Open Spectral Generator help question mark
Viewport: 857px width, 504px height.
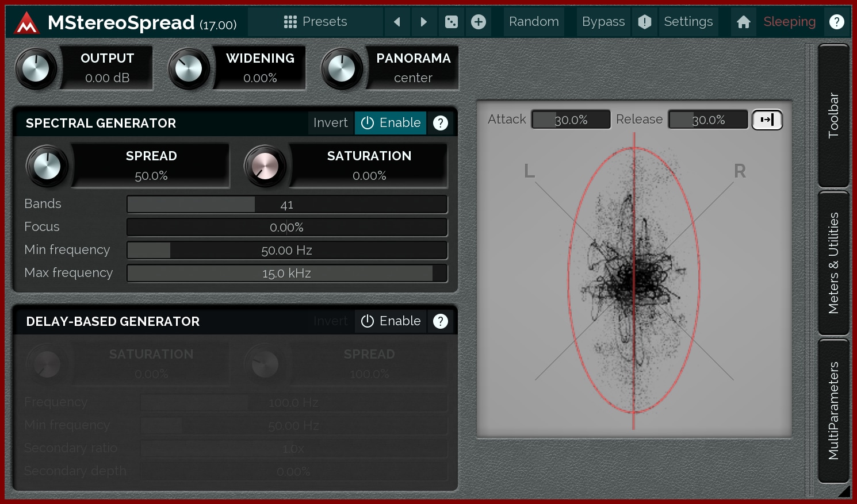(441, 123)
